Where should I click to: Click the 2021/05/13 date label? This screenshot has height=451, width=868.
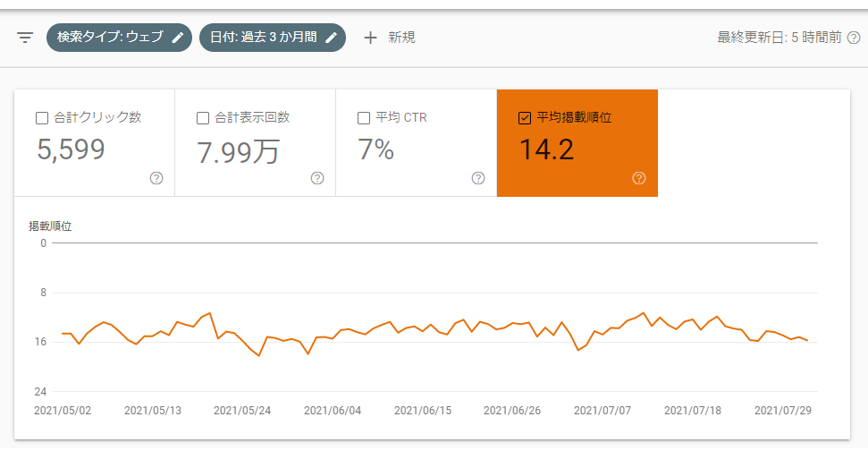click(153, 411)
